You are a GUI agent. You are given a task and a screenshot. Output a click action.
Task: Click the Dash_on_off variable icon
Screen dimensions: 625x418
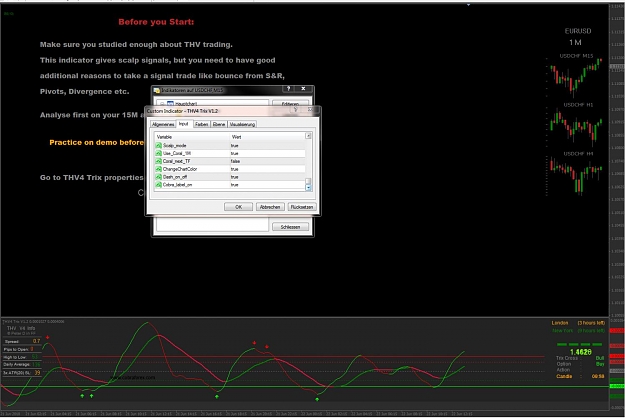158,177
